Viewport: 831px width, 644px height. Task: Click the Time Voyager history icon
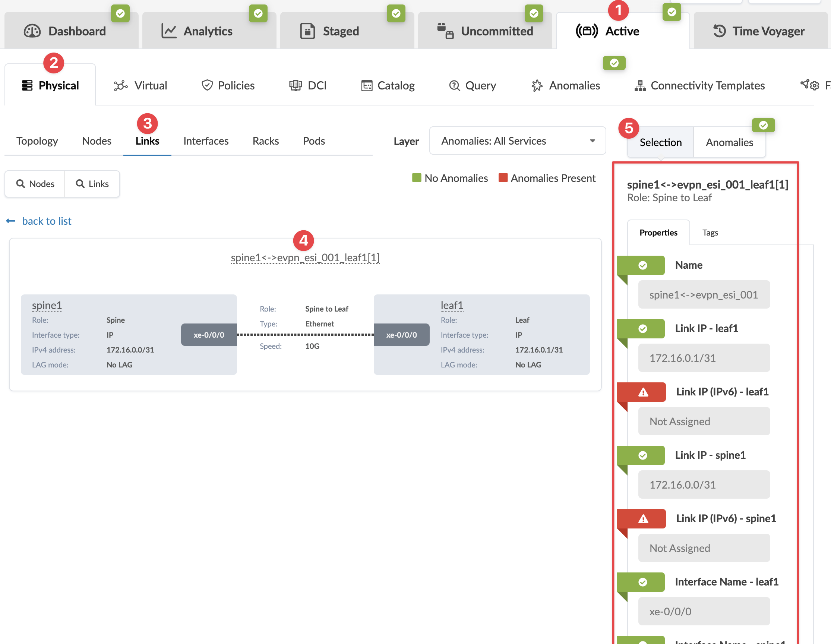(719, 31)
